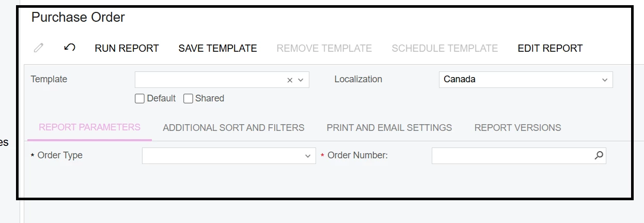Screen dimensions: 644x223
Task: Expand the Order Type dropdown
Action: (x=229, y=155)
